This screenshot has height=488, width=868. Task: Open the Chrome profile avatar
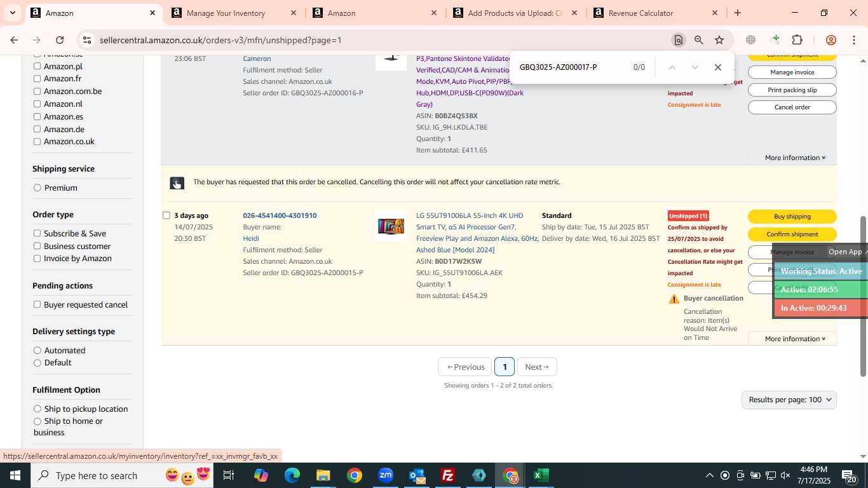[831, 40]
